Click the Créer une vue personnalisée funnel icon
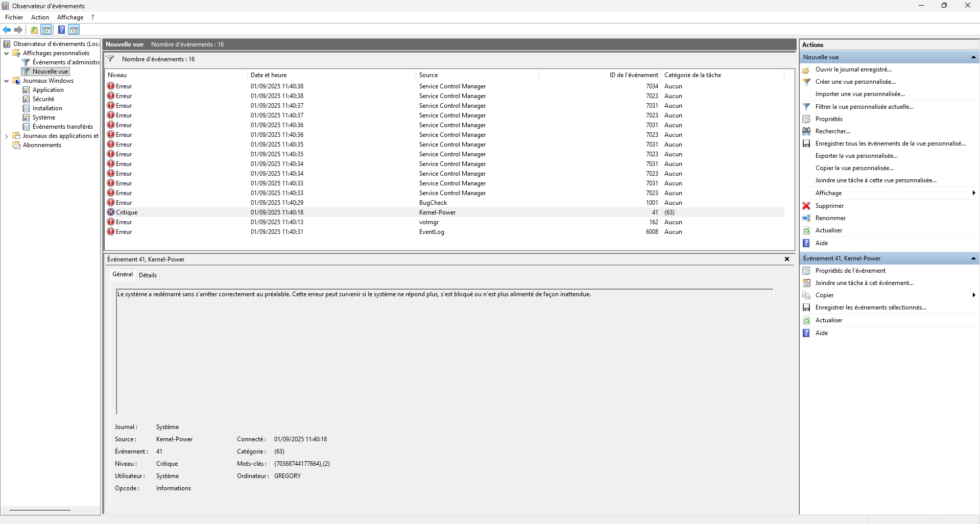Viewport: 980px width, 524px height. tap(806, 82)
